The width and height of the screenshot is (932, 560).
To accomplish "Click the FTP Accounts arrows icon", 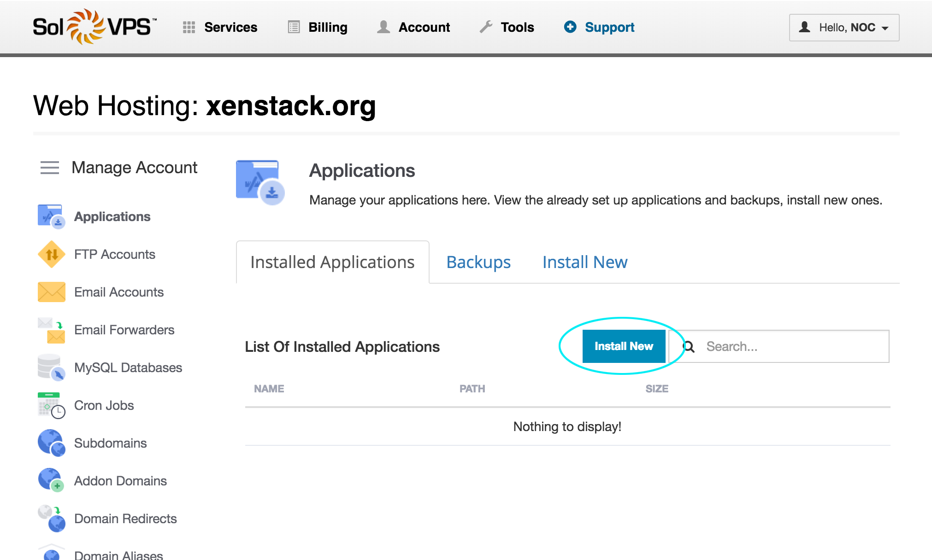I will pyautogui.click(x=51, y=254).
